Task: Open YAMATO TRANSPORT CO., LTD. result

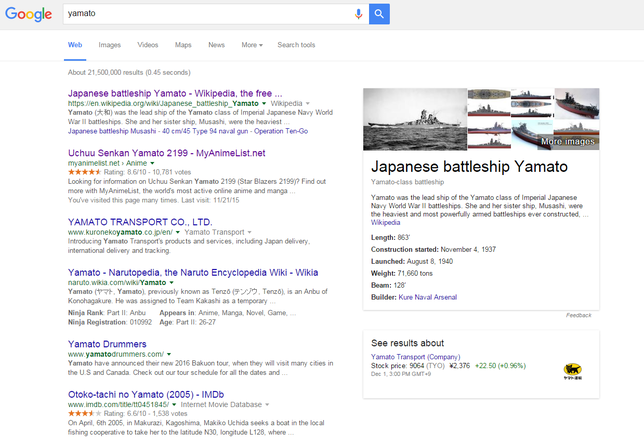Action: 140,222
